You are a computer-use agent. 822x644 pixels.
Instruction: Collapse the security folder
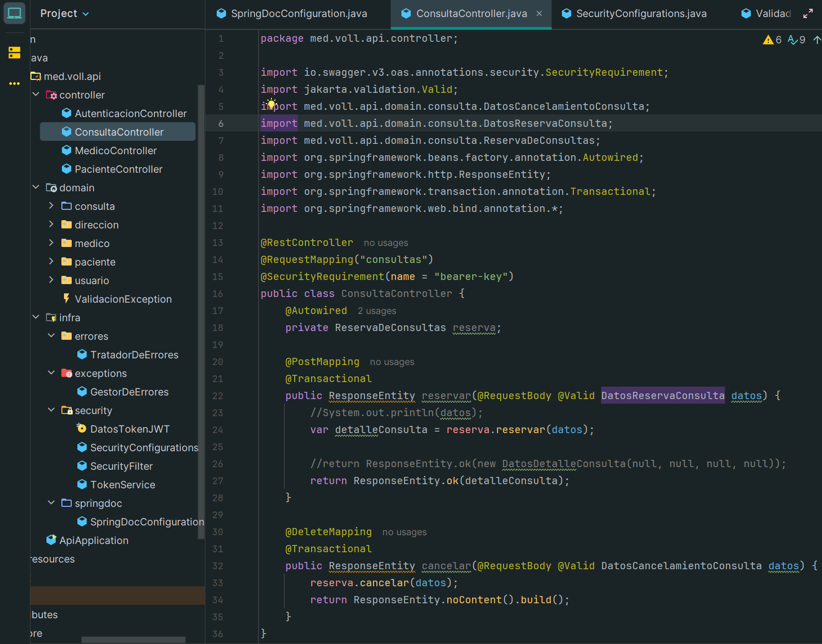[x=51, y=410]
